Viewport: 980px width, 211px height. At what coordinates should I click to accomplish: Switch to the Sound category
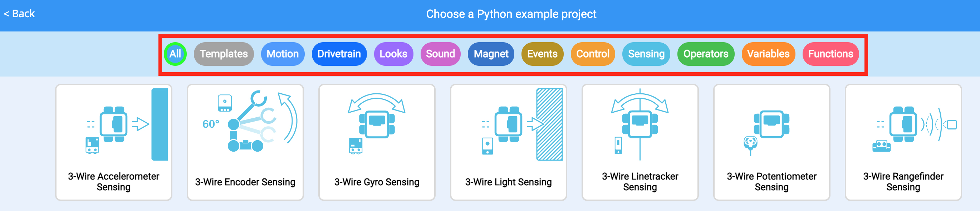441,54
